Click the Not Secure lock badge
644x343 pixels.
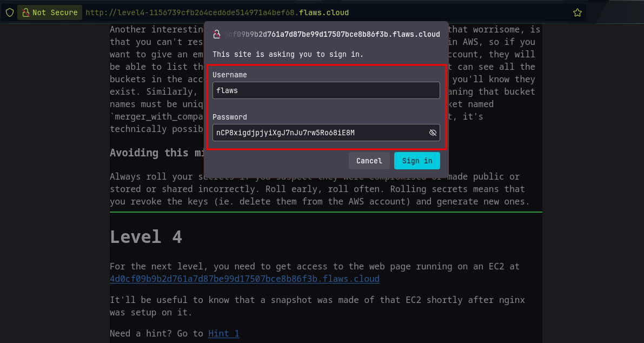[49, 12]
